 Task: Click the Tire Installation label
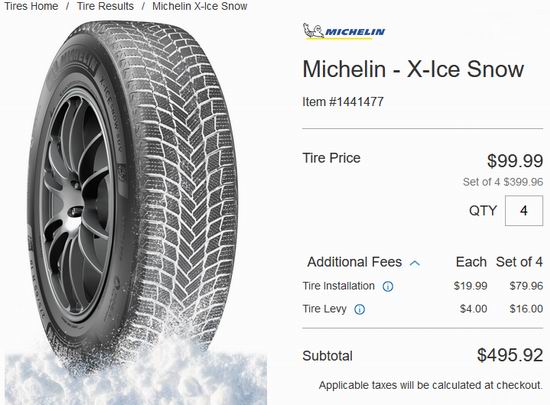pyautogui.click(x=338, y=286)
